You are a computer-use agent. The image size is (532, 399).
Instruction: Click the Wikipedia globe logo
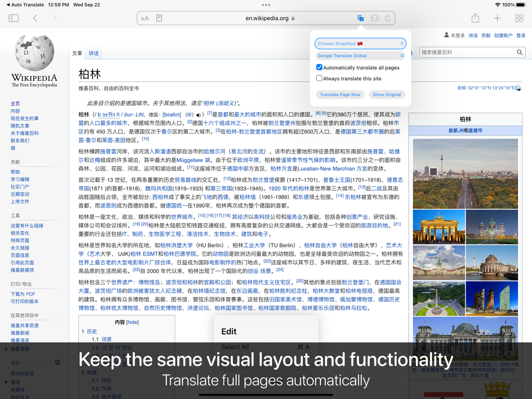34,53
